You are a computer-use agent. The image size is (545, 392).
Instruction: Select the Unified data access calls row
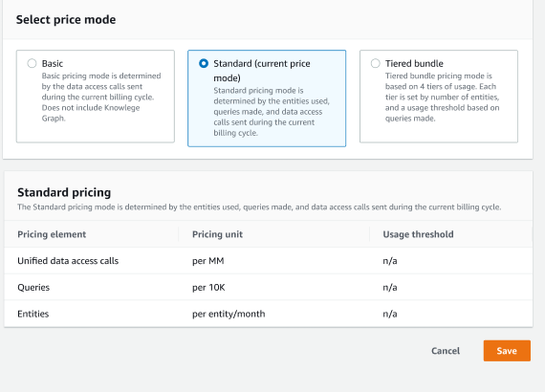(x=269, y=261)
